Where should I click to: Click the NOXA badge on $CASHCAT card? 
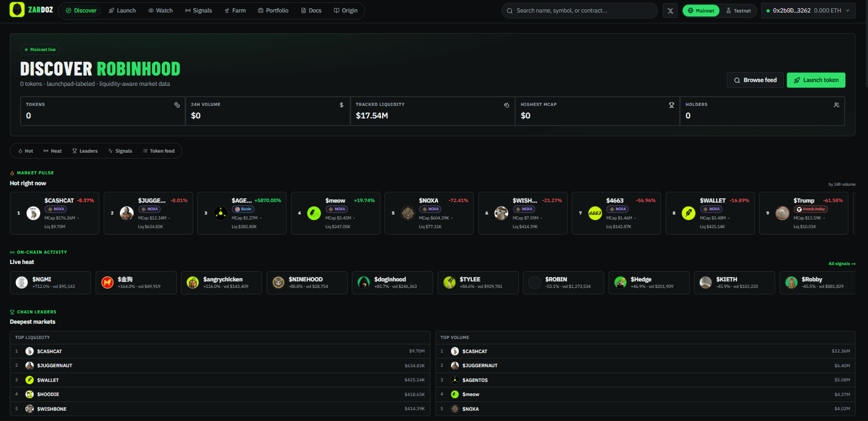[56, 209]
